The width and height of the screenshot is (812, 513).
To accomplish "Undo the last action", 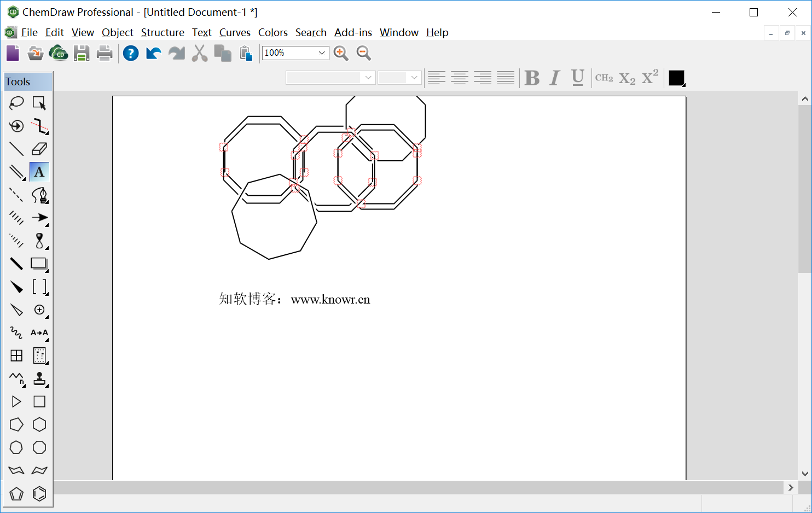I will click(154, 53).
